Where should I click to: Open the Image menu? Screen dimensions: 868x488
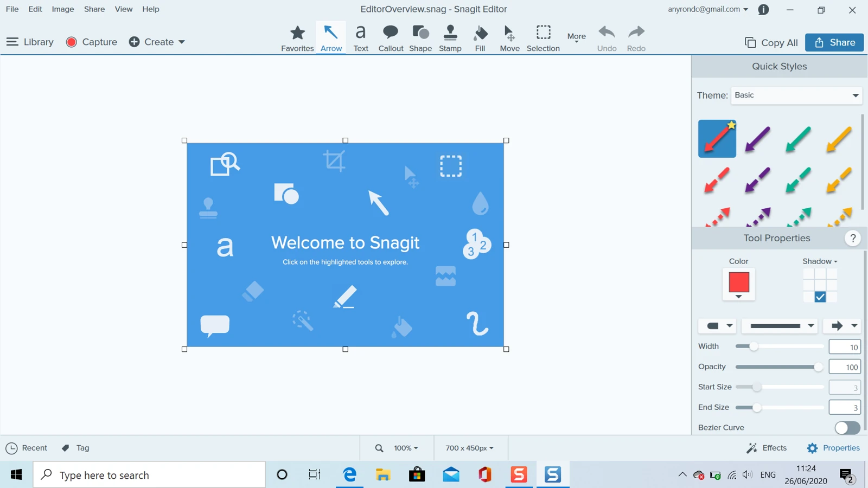tap(63, 9)
